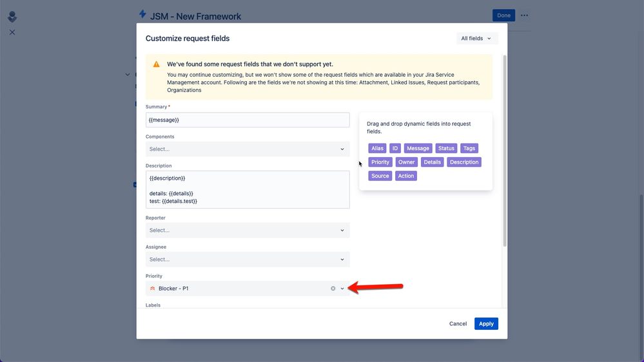Select the Source dynamic field tag
The width and height of the screenshot is (644, 362).
380,176
